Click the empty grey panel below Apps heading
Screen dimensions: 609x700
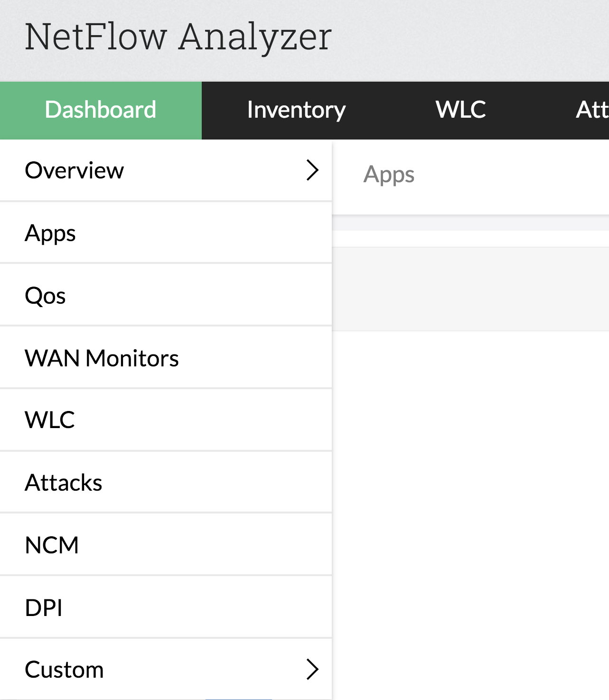(x=470, y=289)
